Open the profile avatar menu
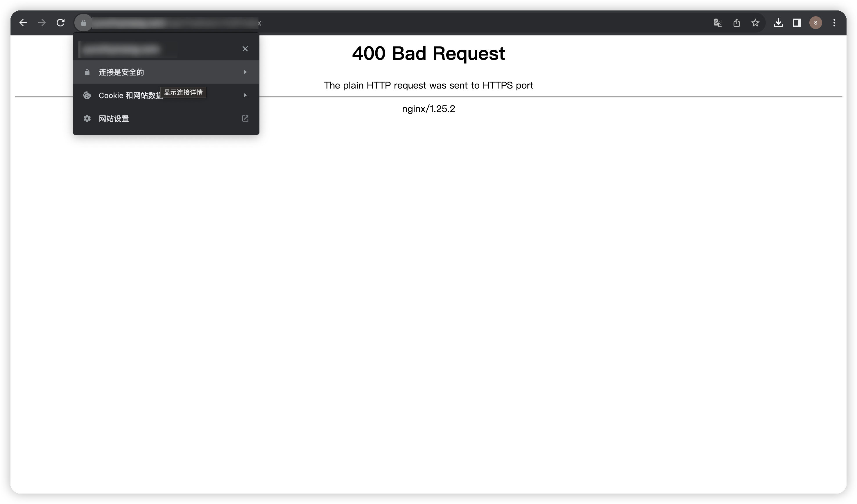 pyautogui.click(x=815, y=23)
